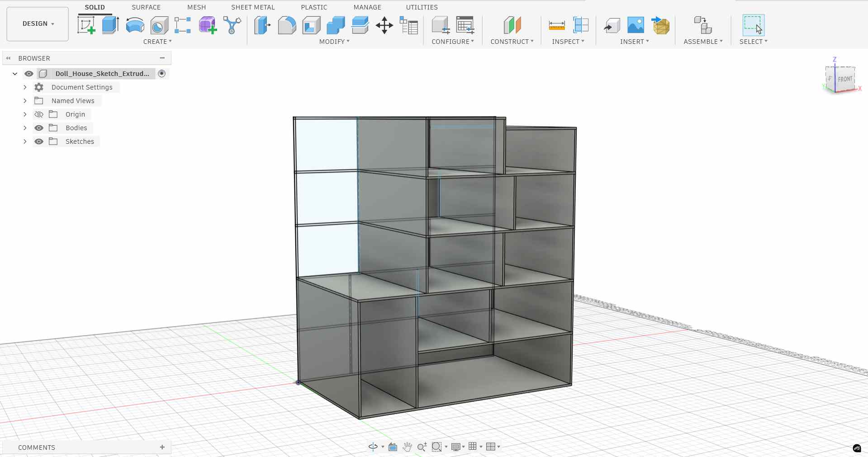Add a new comment with the plus button

(162, 447)
